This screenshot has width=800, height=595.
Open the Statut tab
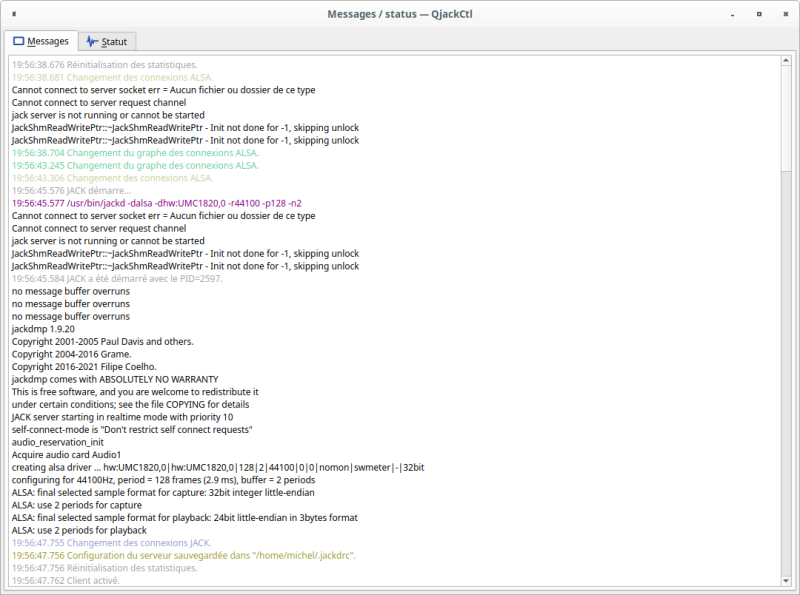[x=107, y=41]
